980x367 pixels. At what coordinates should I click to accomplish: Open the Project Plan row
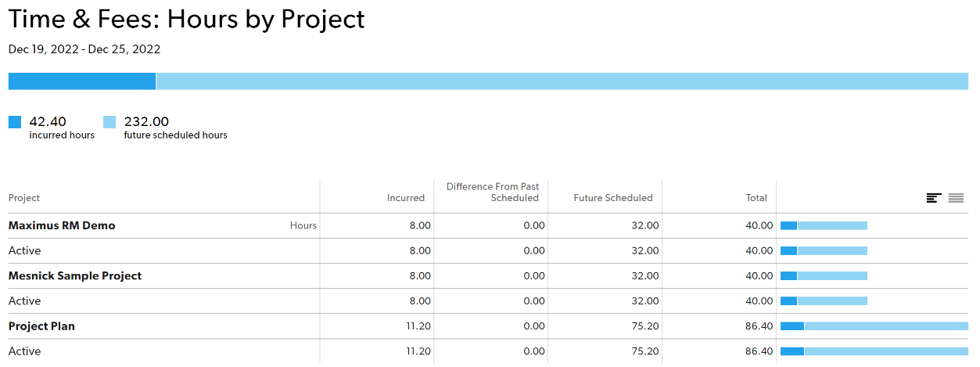[41, 326]
